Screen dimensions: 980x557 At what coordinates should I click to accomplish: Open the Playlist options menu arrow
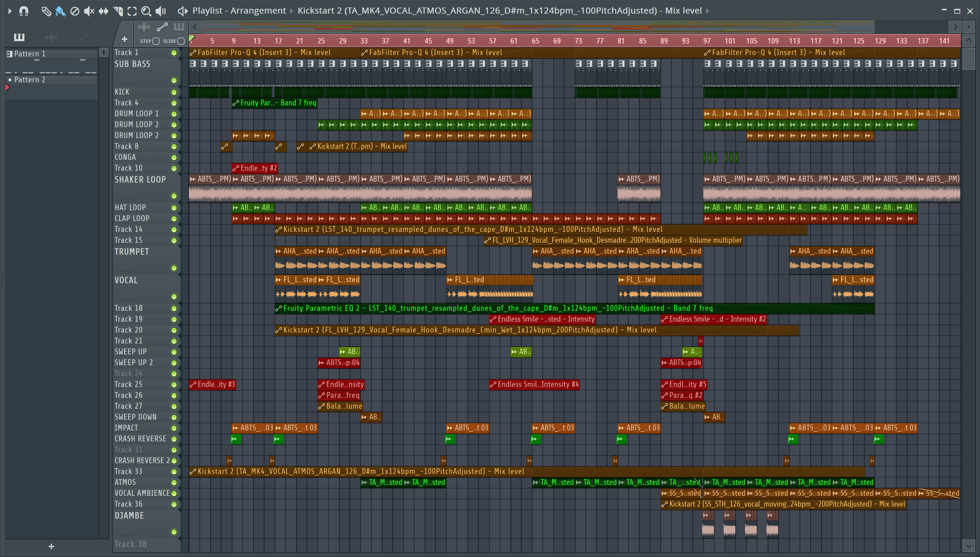click(10, 11)
